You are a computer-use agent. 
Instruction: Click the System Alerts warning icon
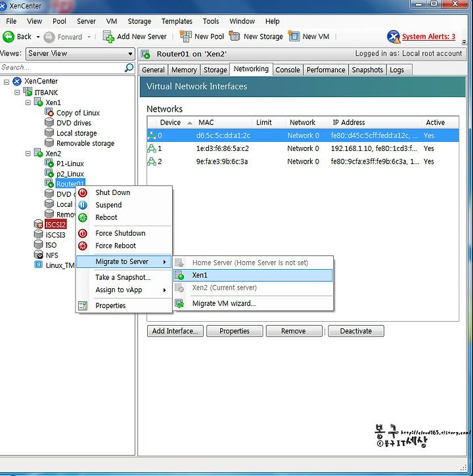394,37
